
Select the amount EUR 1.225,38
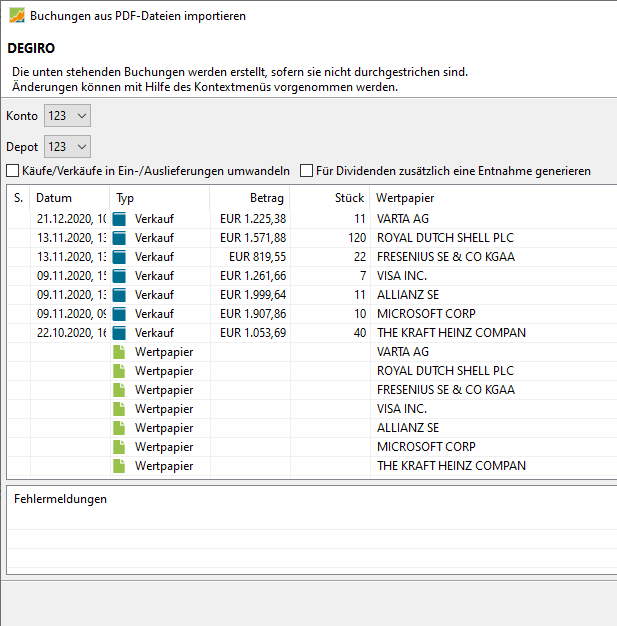[x=253, y=219]
